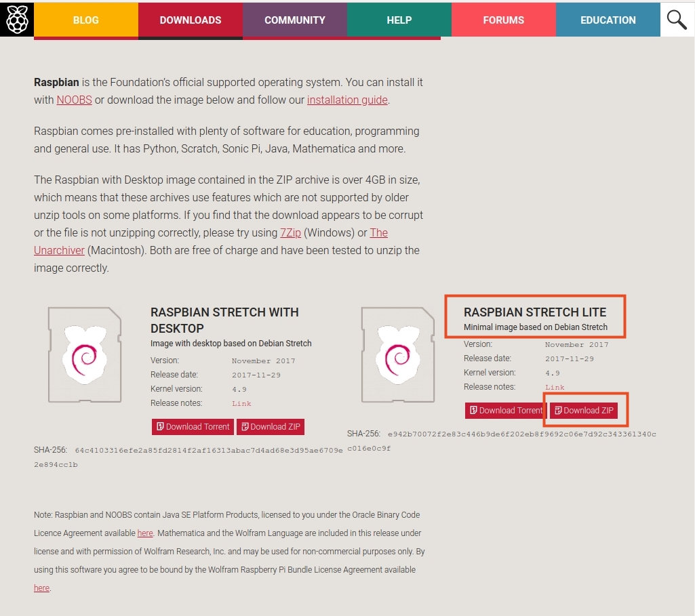
Task: Open the Downloads menu tab
Action: click(191, 20)
